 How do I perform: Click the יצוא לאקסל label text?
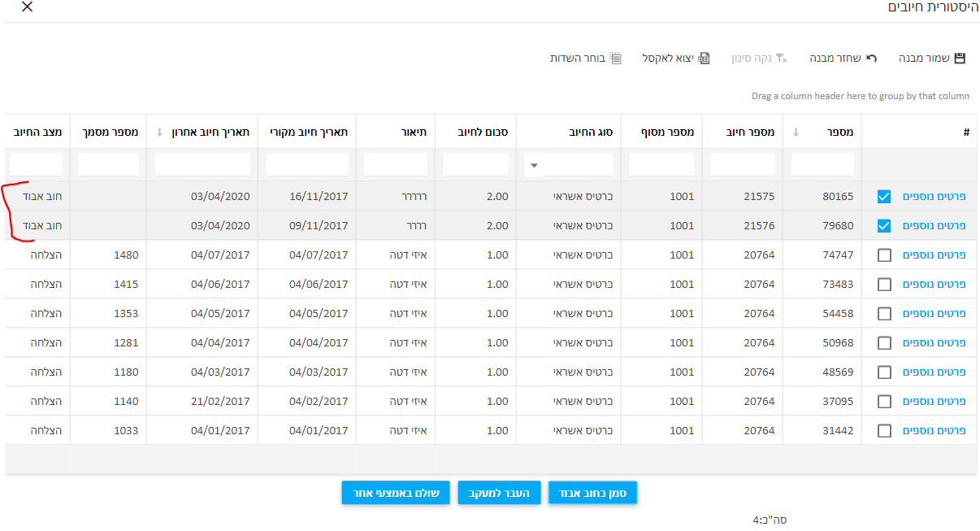tap(668, 59)
